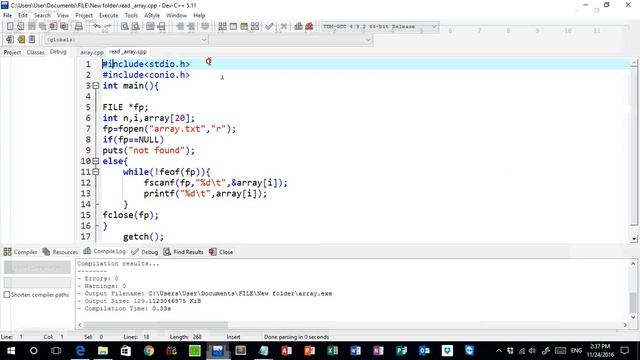Click the Toggle Bookmarks icon in second toolbar row
The height and width of the screenshot is (360, 640).
click(21, 40)
